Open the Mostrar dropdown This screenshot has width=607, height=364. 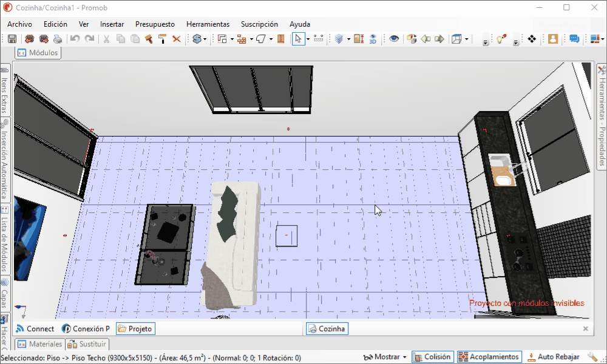tap(385, 357)
